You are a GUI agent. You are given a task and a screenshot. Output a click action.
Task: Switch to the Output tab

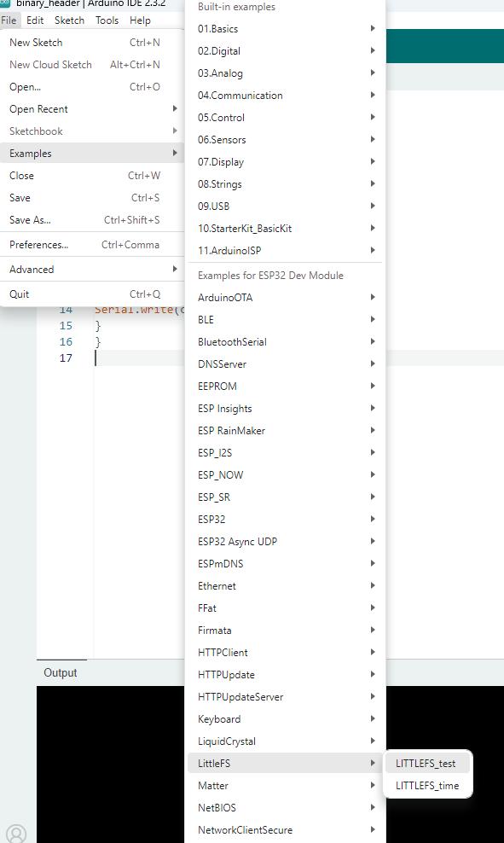(60, 672)
